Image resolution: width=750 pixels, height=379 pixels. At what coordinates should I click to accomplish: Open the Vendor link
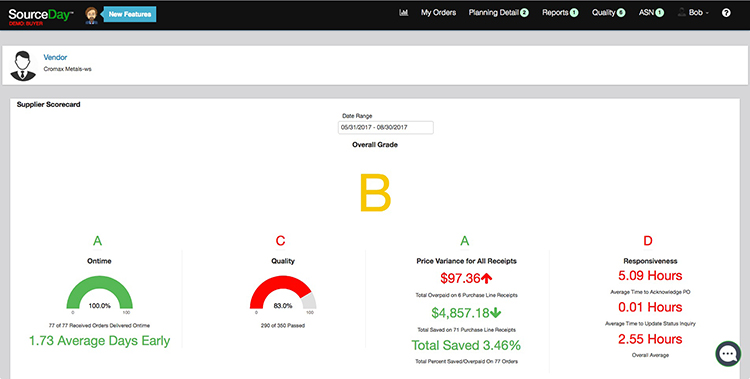55,57
